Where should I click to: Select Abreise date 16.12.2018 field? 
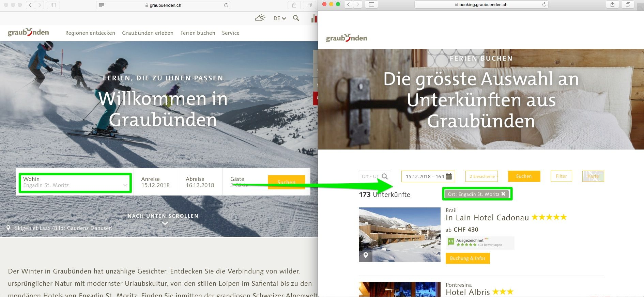pos(200,182)
